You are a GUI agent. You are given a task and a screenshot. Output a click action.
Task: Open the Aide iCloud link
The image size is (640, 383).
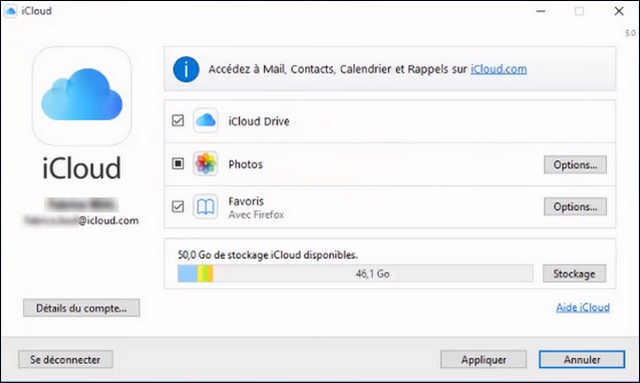click(x=583, y=307)
